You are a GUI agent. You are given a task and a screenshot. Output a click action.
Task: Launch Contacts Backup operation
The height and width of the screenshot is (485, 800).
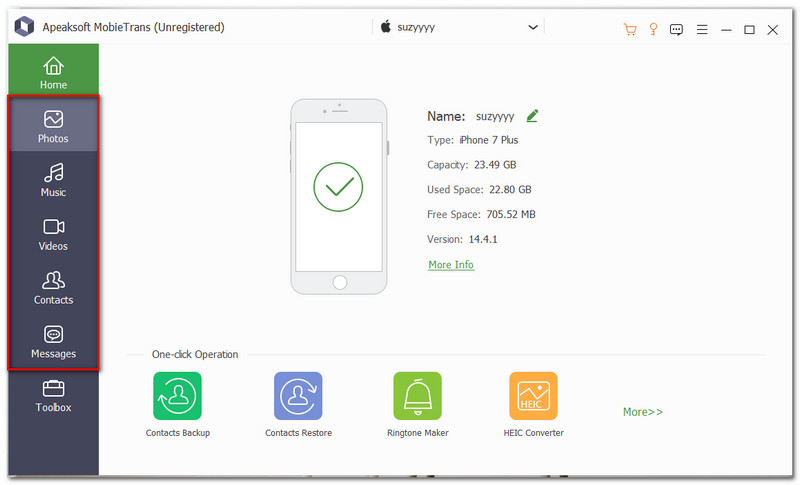tap(178, 396)
